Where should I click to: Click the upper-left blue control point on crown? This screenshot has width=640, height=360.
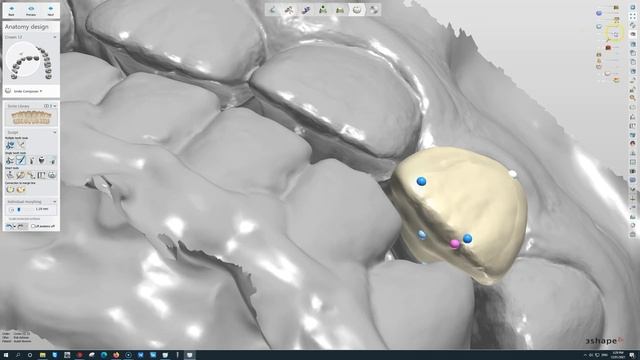coord(422,181)
